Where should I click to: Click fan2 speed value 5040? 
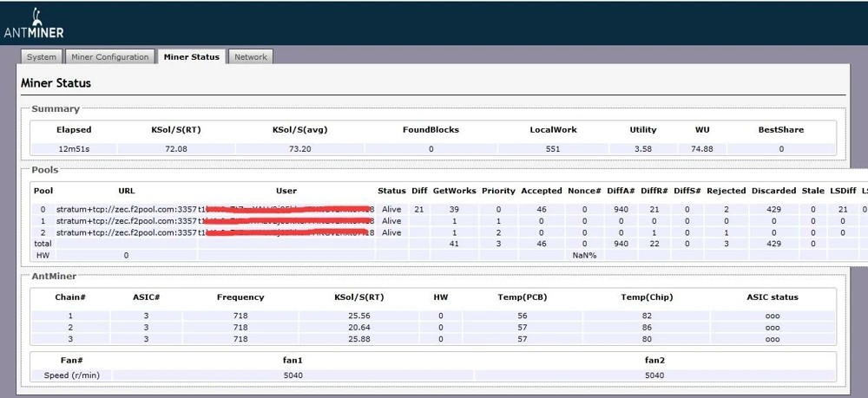654,375
